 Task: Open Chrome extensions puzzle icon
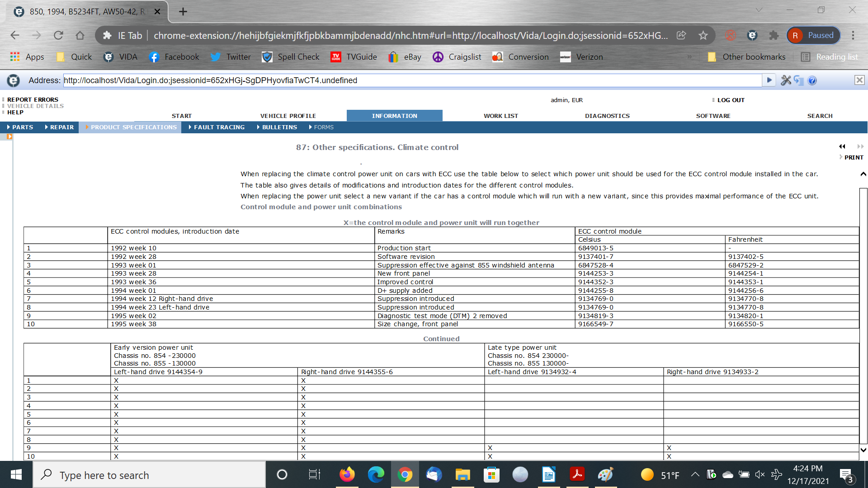point(774,35)
